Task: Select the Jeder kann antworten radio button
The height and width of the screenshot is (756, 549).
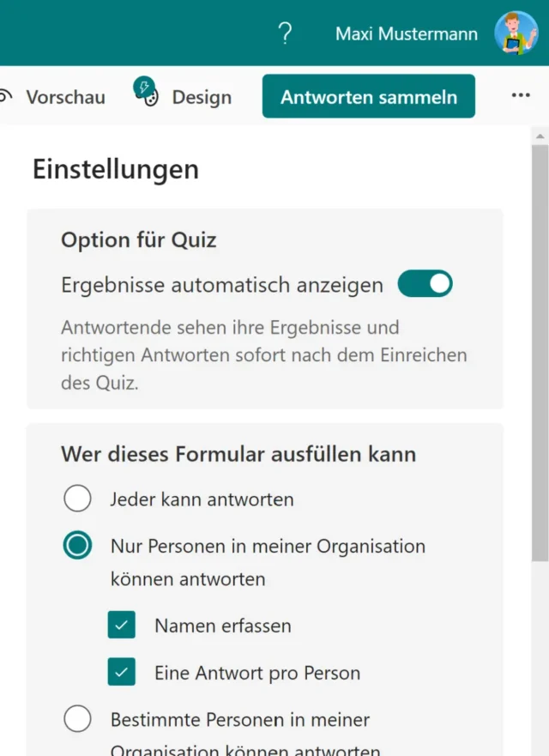Action: (77, 499)
